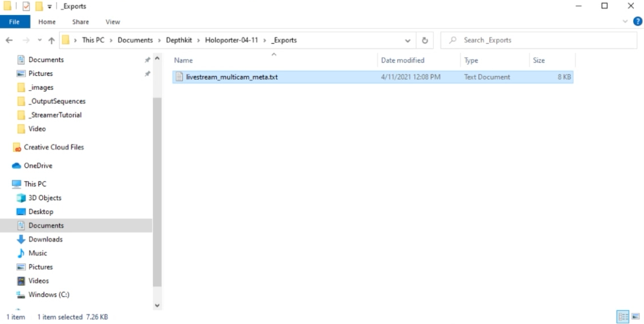This screenshot has height=324, width=644.
Task: Click the This PC monitor icon
Action: (x=17, y=184)
